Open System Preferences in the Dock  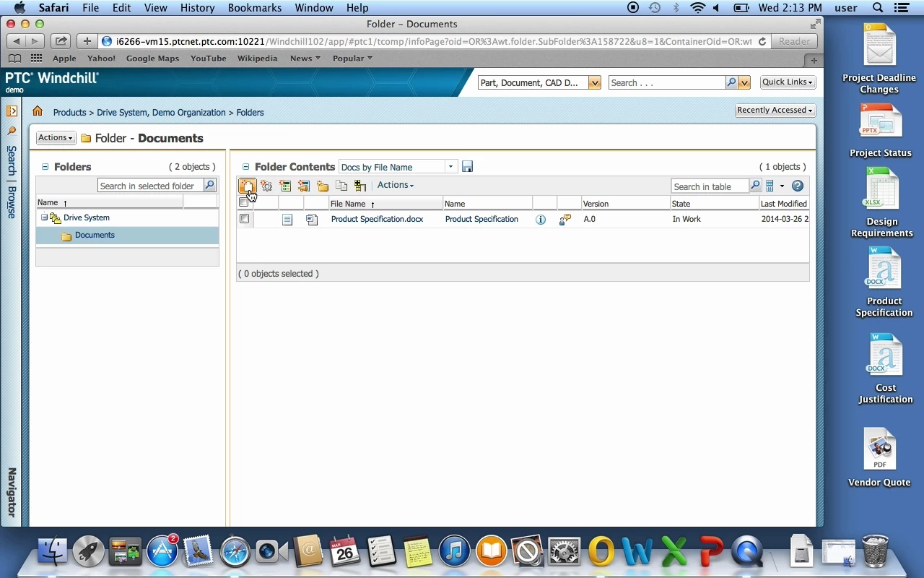pyautogui.click(x=564, y=552)
